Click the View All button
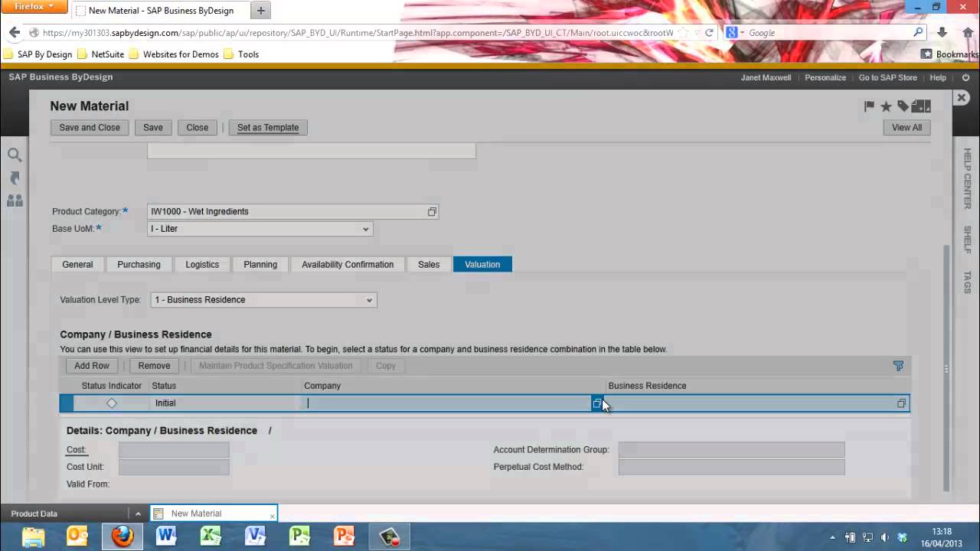Viewport: 980px width, 551px height. point(906,128)
